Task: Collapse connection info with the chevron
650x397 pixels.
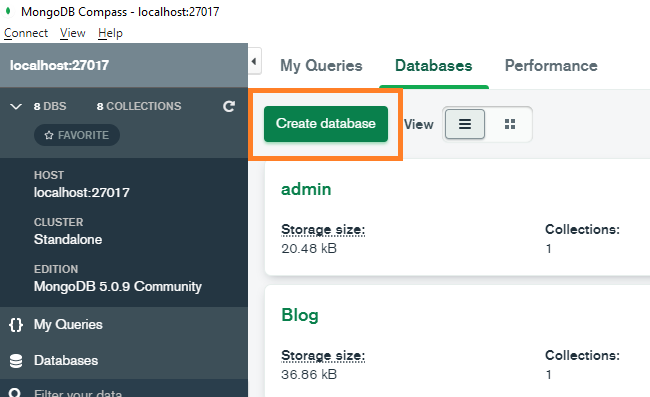Action: coord(16,107)
